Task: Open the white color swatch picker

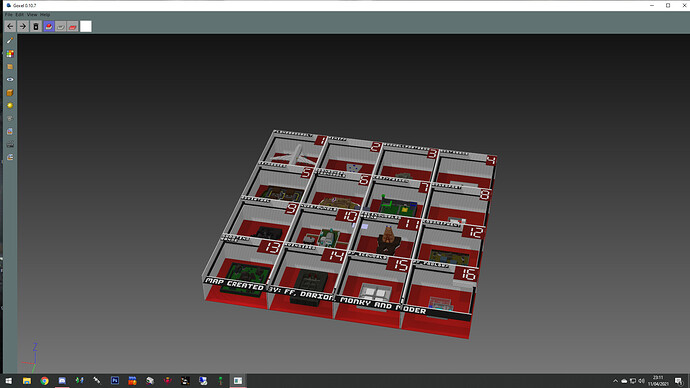Action: tap(86, 26)
